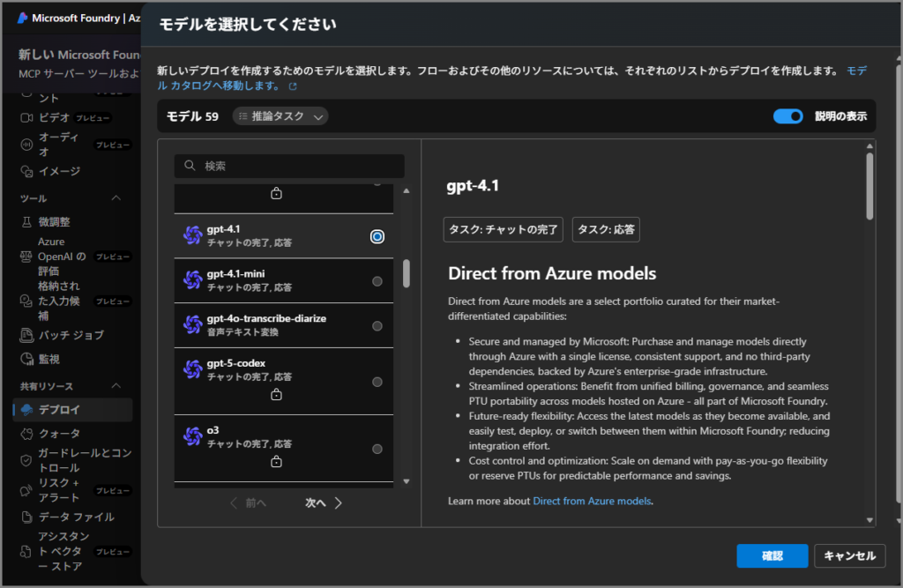Click the gpt-5-codex model icon
The image size is (903, 588).
click(x=192, y=369)
